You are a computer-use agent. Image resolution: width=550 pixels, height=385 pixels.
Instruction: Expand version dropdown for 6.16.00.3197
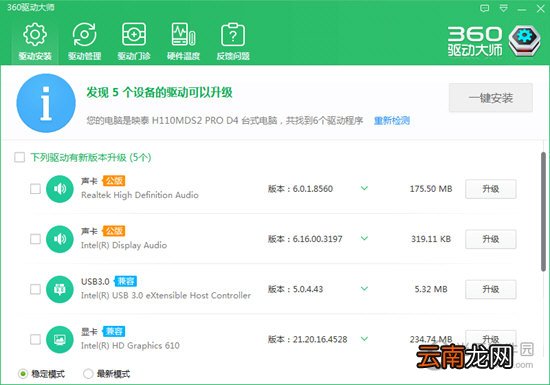click(x=364, y=238)
